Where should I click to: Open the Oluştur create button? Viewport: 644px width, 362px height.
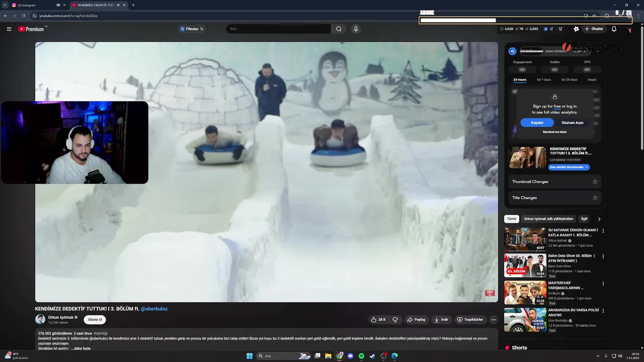coord(594,29)
